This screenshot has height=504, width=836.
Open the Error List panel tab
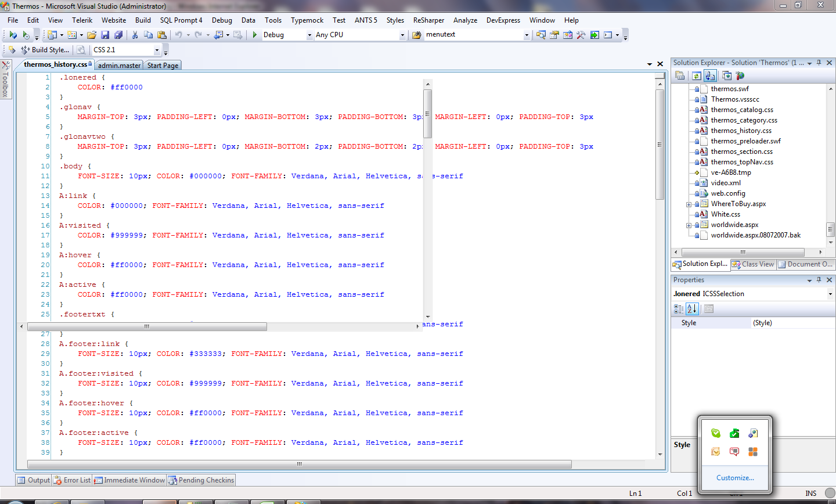(x=72, y=480)
